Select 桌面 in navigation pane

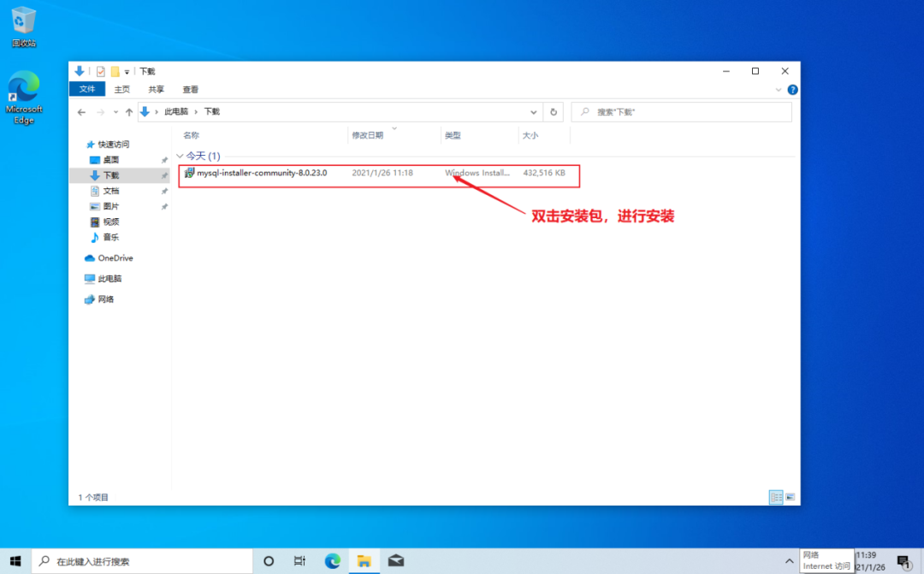point(110,160)
